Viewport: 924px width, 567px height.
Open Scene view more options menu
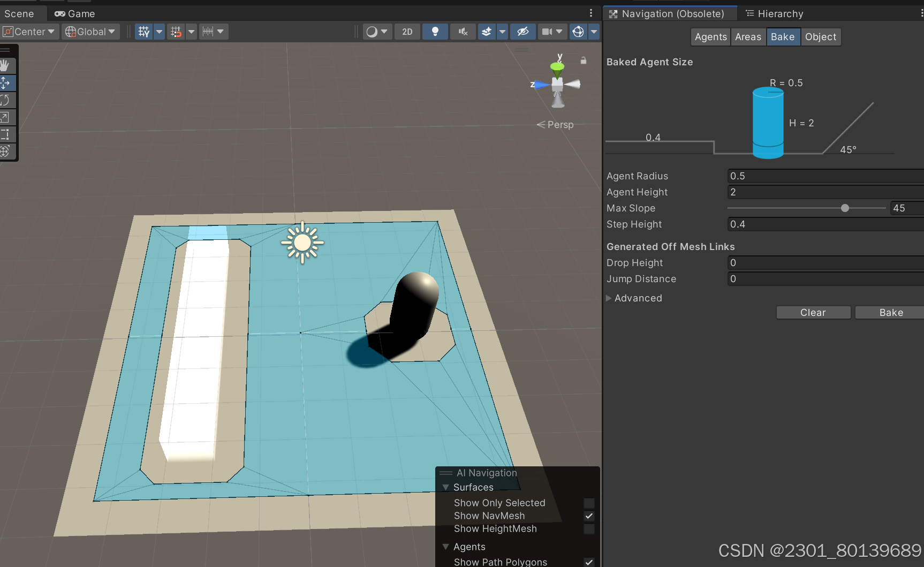[x=591, y=13]
